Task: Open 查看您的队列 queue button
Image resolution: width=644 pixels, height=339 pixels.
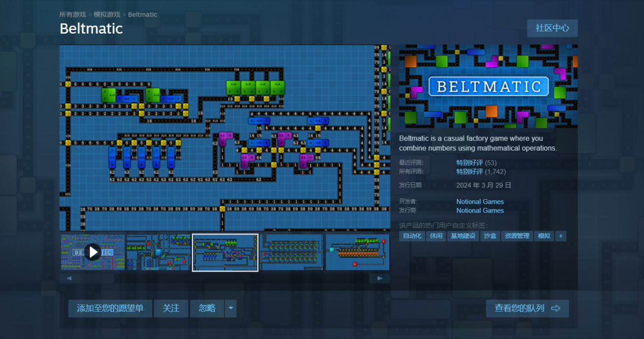Action: click(x=527, y=308)
